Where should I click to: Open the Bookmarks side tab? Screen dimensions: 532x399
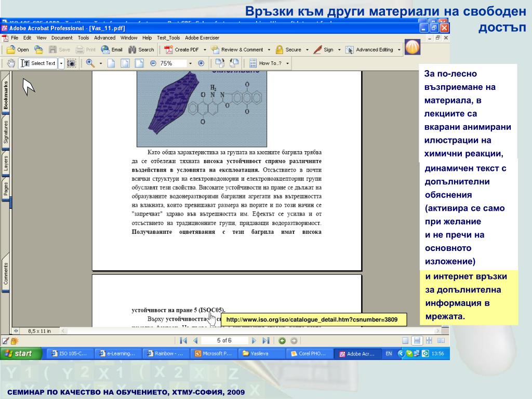[6, 95]
